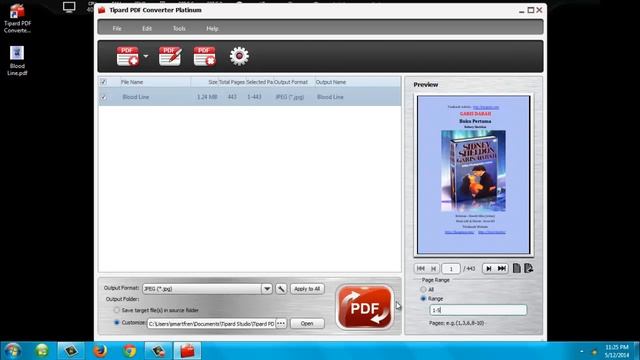Toggle the select-all checkbox in header
This screenshot has width=640, height=360.
(104, 82)
